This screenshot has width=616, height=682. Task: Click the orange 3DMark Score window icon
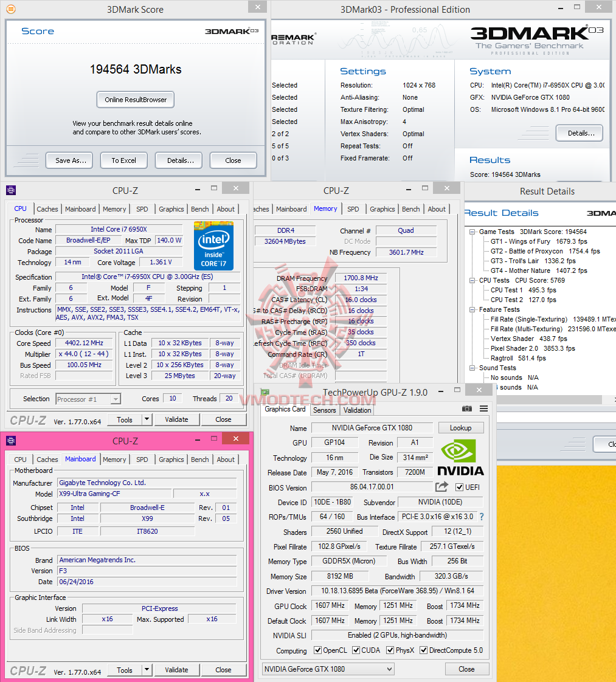coord(12,9)
